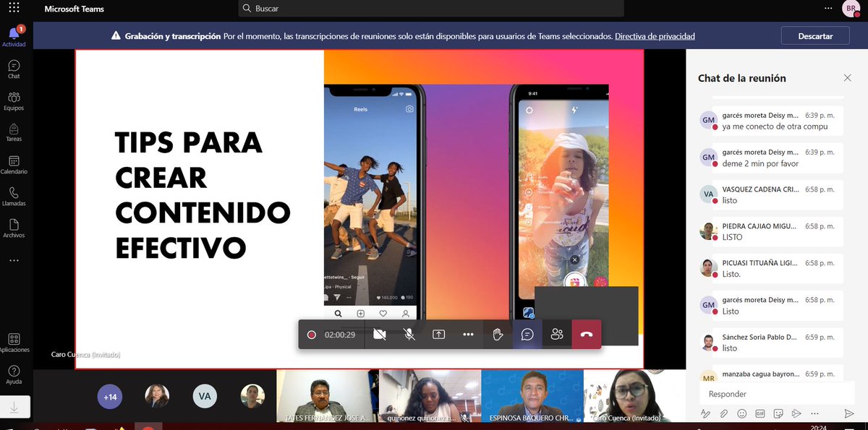The image size is (868, 430).
Task: Select the VA participant avatar
Action: click(205, 396)
